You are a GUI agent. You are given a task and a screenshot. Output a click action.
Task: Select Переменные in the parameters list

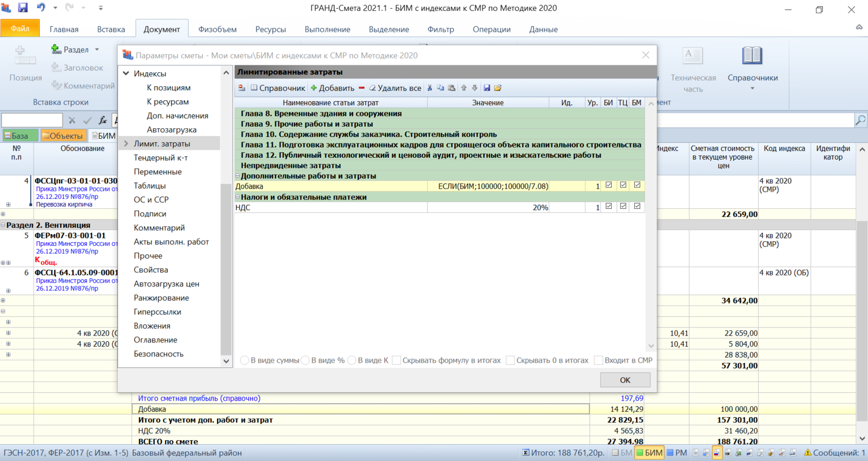(x=157, y=172)
